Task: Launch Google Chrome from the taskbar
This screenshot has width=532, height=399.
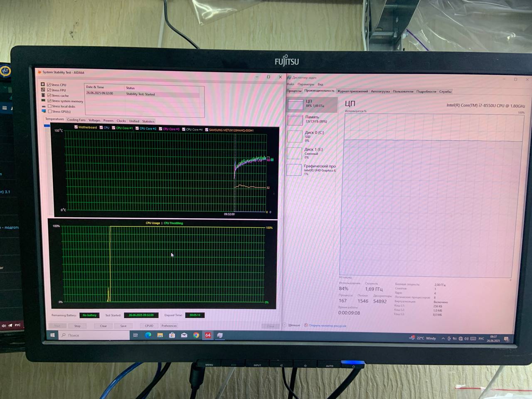Action: (x=196, y=335)
